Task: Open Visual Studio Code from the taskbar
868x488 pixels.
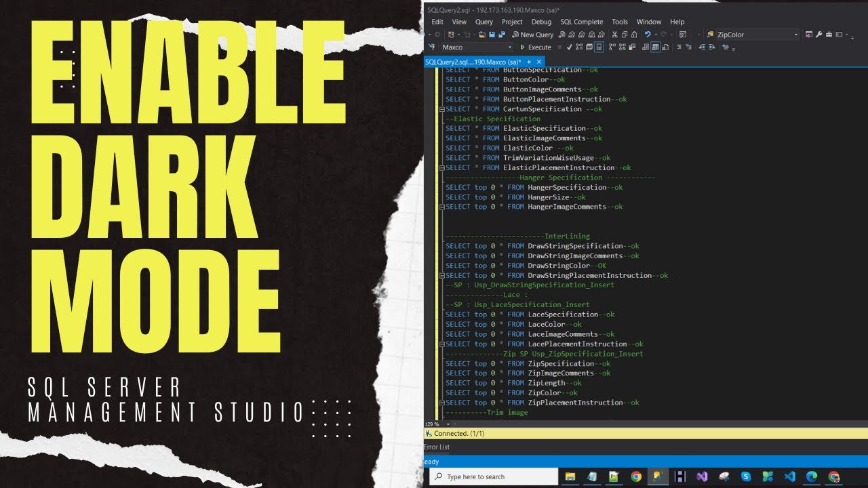Action: (790, 477)
